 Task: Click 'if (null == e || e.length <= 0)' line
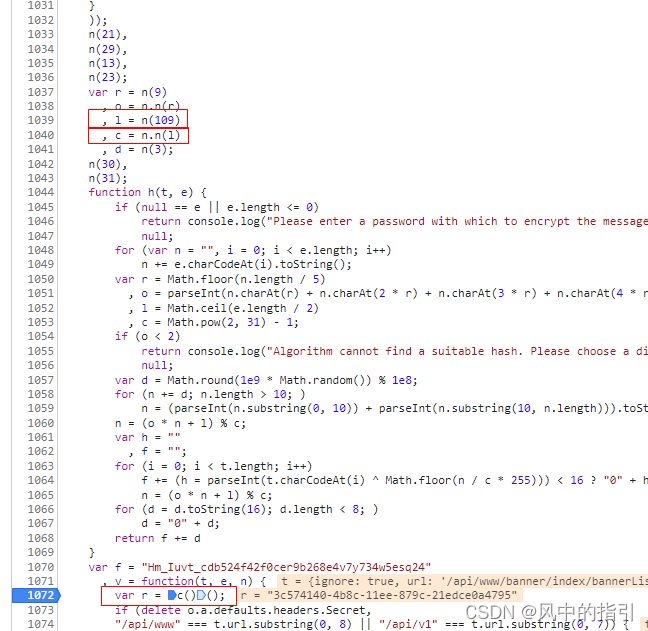[217, 207]
